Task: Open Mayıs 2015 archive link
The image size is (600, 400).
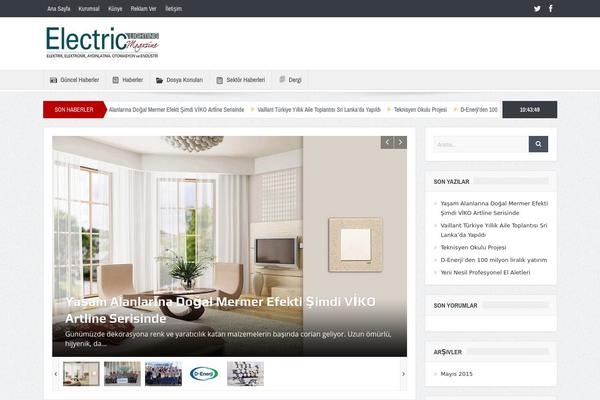Action: click(457, 374)
